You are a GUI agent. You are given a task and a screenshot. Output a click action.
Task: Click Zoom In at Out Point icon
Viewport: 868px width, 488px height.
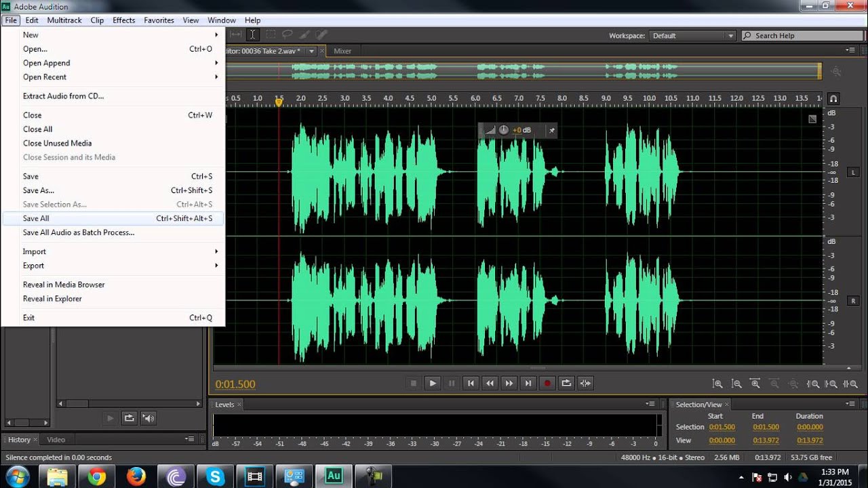click(831, 384)
